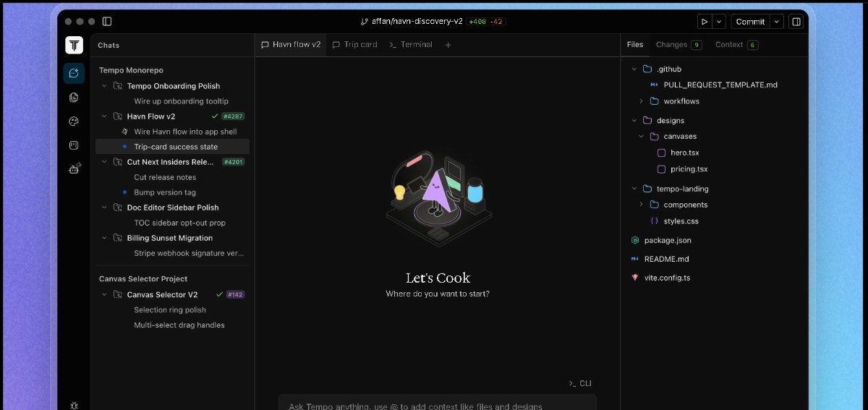Expand the components folder chevron
868x410 pixels.
click(x=641, y=205)
